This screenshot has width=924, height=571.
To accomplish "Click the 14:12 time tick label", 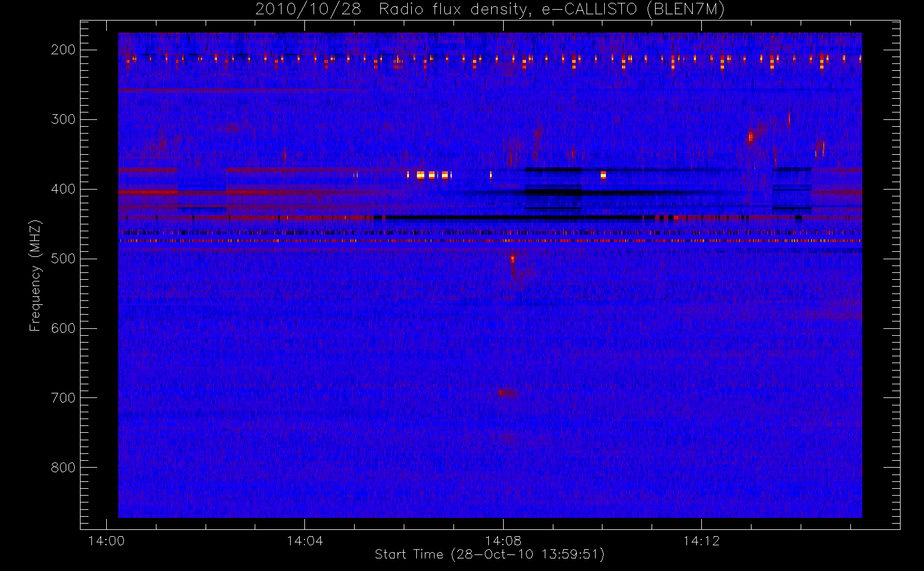I will 701,541.
